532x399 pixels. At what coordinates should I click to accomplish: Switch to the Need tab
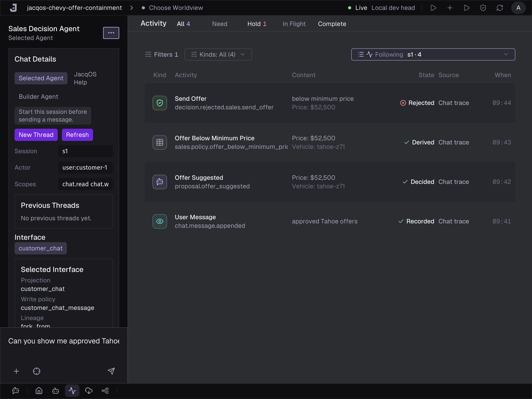click(x=220, y=24)
